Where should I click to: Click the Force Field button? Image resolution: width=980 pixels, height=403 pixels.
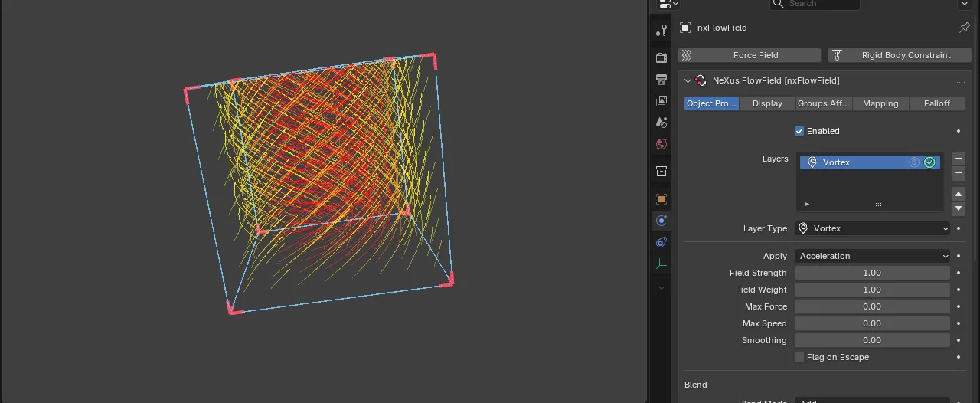[x=750, y=55]
